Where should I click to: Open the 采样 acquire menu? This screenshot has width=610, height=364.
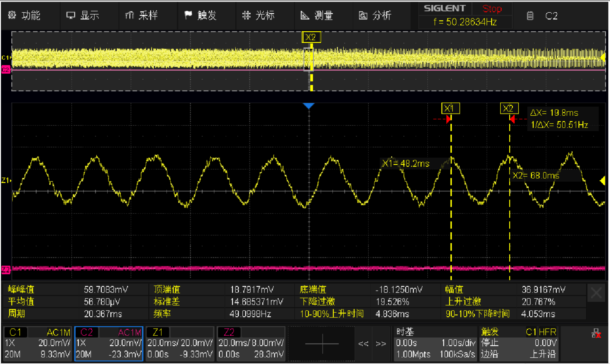(x=141, y=15)
